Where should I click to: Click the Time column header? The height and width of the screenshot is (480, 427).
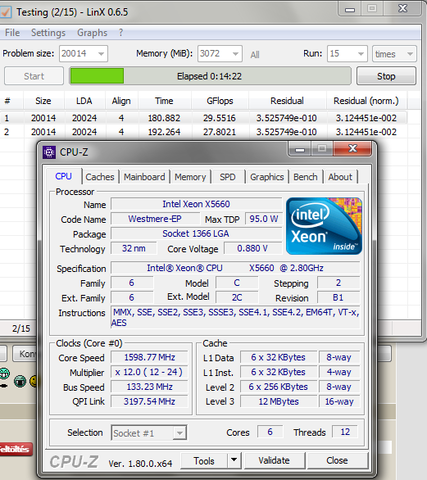(164, 101)
